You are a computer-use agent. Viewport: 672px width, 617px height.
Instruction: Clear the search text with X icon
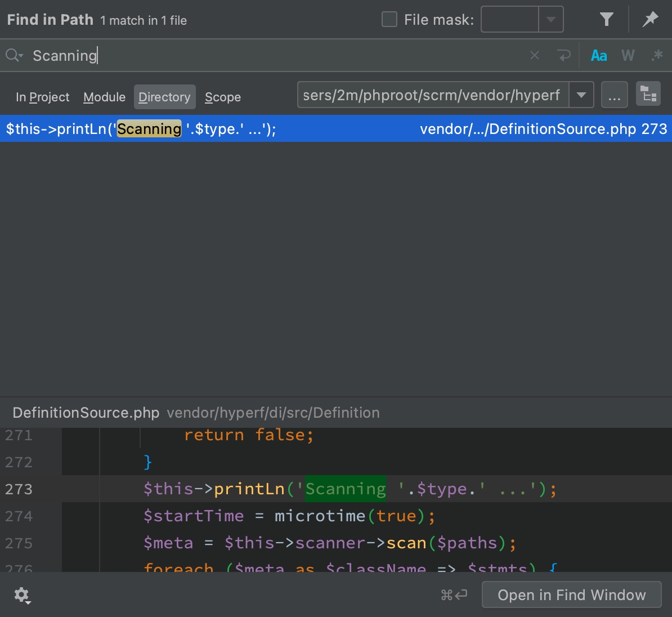point(535,55)
